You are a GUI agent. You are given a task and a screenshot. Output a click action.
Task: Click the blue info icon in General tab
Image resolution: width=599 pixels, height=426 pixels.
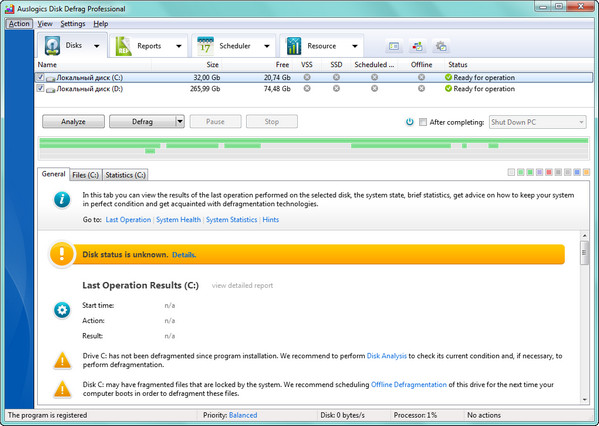pos(62,199)
